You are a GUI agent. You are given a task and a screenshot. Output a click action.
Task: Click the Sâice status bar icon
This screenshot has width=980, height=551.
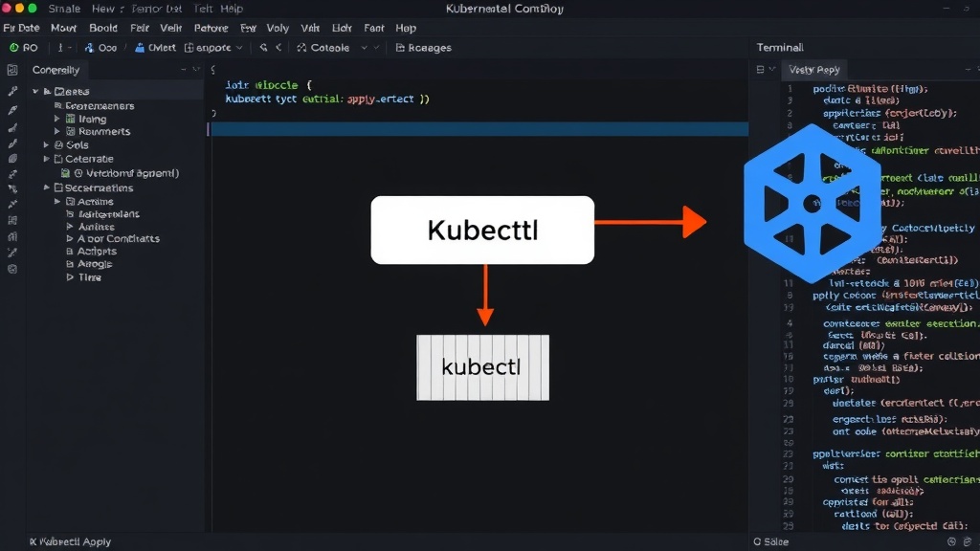757,541
